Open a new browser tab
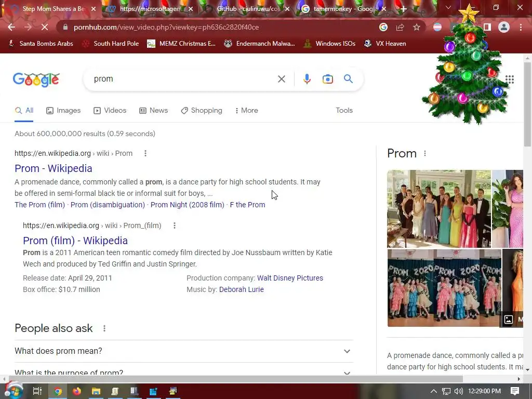 (403, 9)
